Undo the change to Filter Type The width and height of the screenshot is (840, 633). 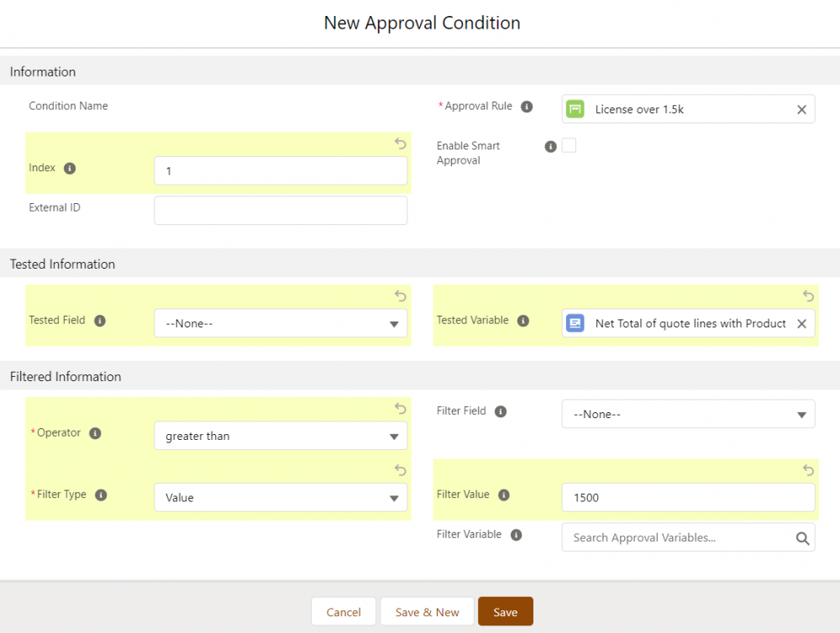[400, 470]
